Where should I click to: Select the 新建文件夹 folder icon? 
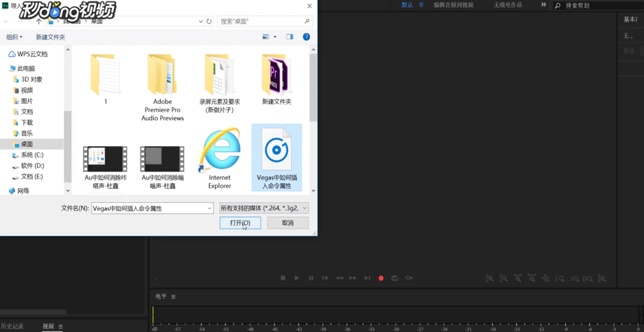pos(277,80)
